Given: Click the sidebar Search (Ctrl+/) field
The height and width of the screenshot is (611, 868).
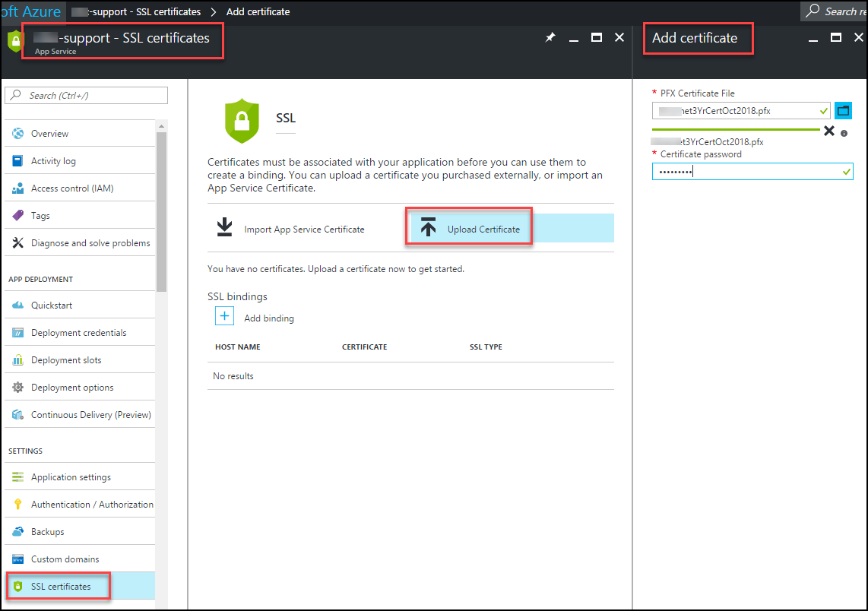Looking at the screenshot, I should click(87, 95).
